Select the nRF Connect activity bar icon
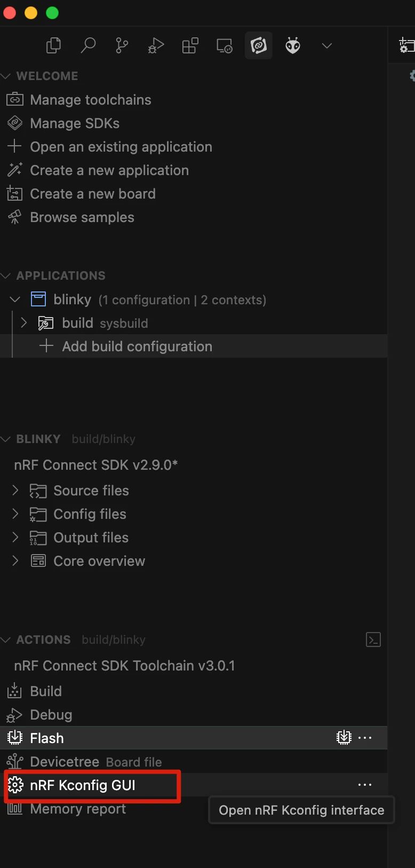Viewport: 415px width, 868px height. click(x=259, y=46)
